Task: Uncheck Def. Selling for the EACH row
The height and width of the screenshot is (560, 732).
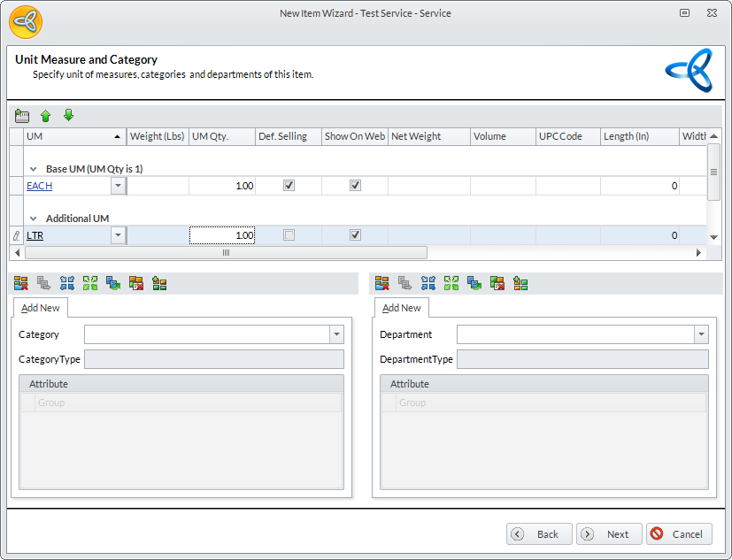Action: [x=289, y=186]
